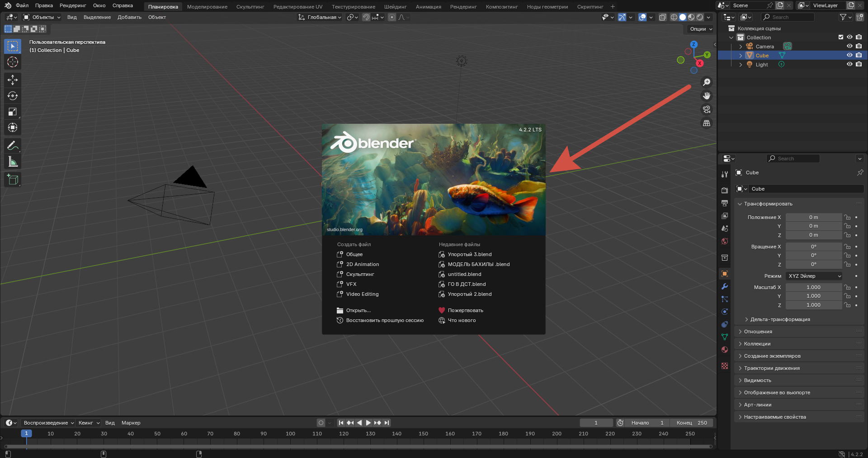
Task: Open the Object Data mesh properties tab
Action: click(x=725, y=337)
